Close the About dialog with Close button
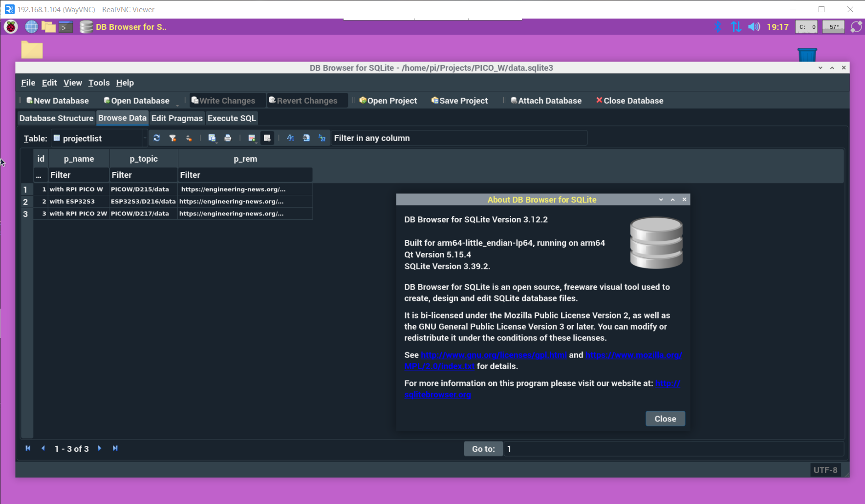The width and height of the screenshot is (865, 504). coord(665,419)
